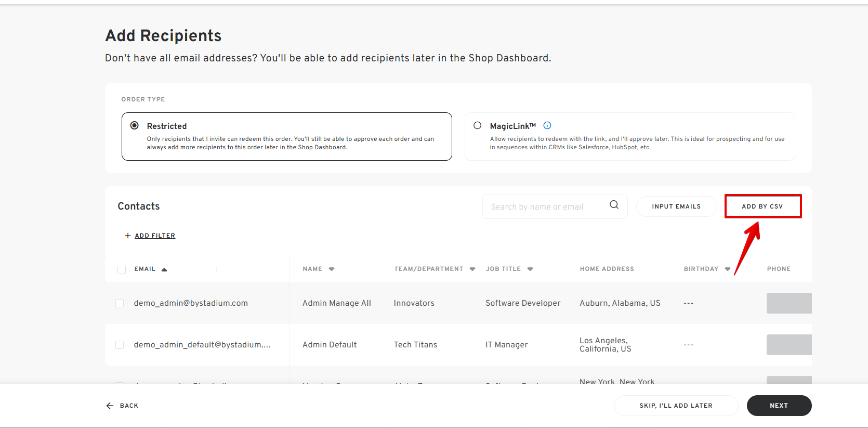Click the MagicLink option card description
Viewport: 868px width, 428px height.
[637, 143]
